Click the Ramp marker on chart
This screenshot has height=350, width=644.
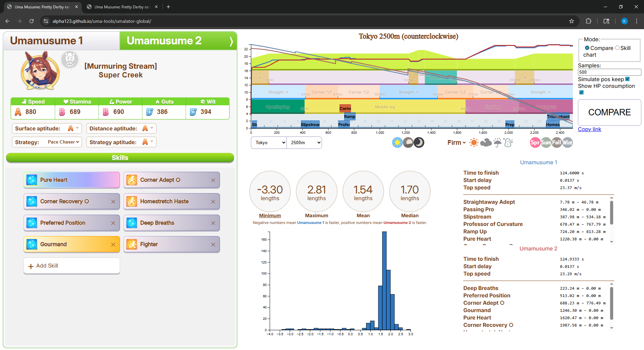[350, 117]
